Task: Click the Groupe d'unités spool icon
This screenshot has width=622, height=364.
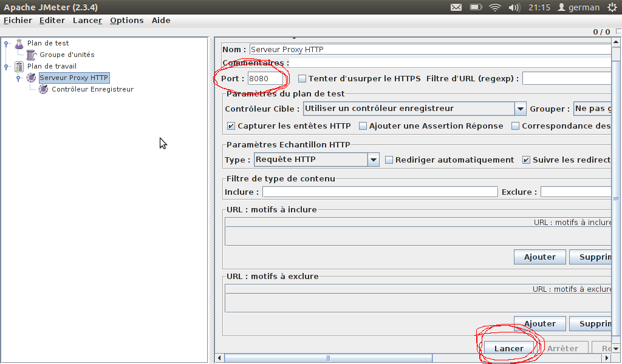Action: pyautogui.click(x=31, y=55)
